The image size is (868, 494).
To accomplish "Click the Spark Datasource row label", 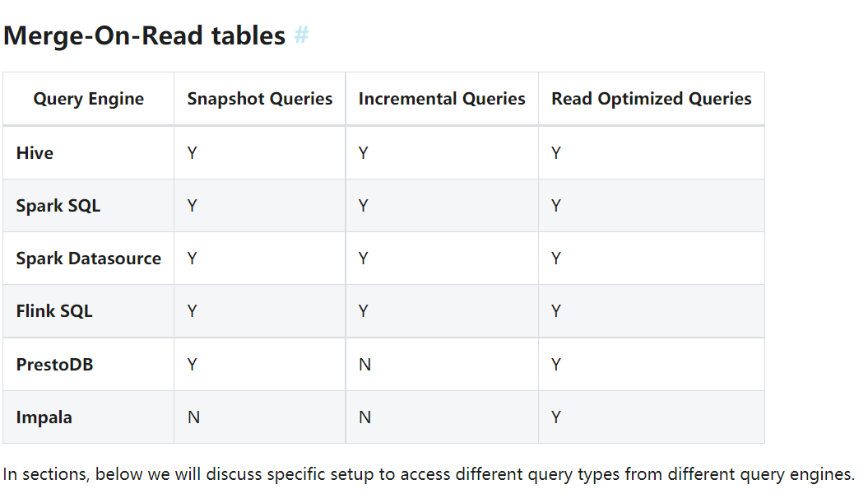I will 89,258.
